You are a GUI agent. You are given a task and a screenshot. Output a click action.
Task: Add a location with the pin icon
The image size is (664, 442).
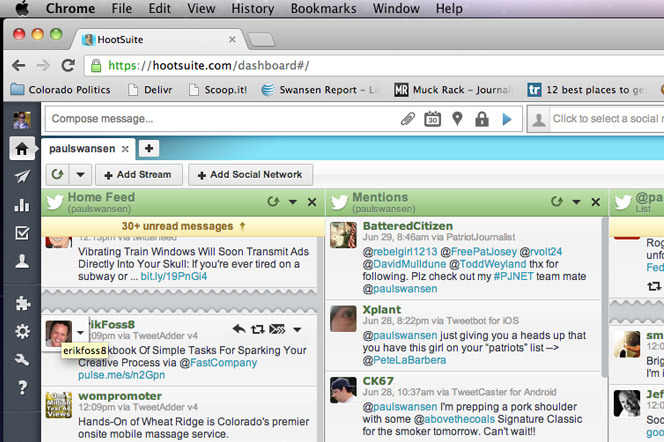[x=457, y=119]
